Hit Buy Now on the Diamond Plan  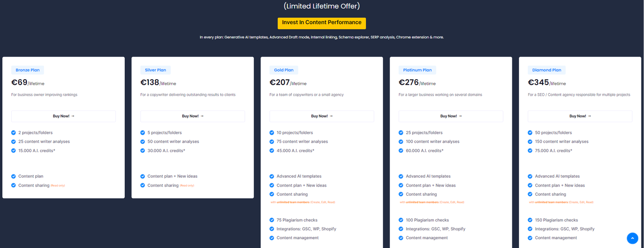pos(580,116)
